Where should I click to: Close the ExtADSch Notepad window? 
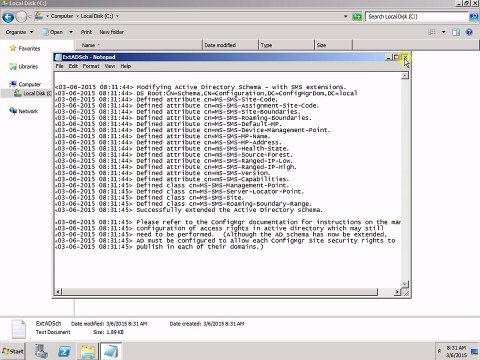coord(405,57)
